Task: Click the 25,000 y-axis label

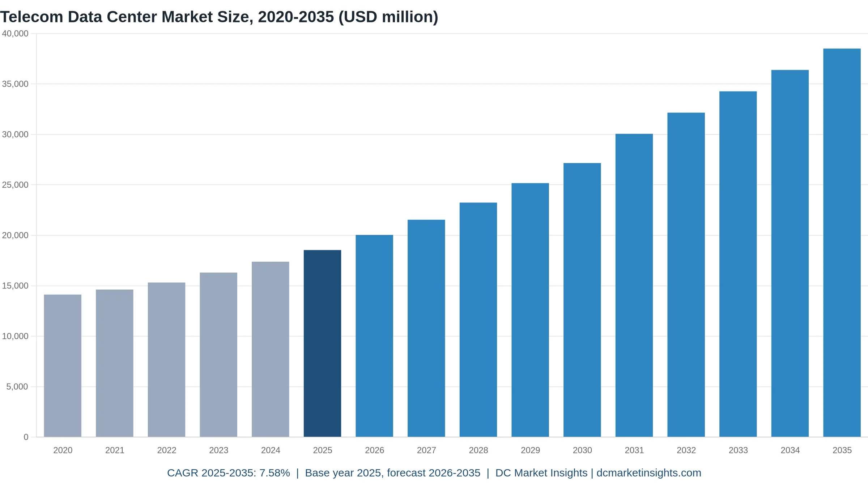Action: click(15, 185)
